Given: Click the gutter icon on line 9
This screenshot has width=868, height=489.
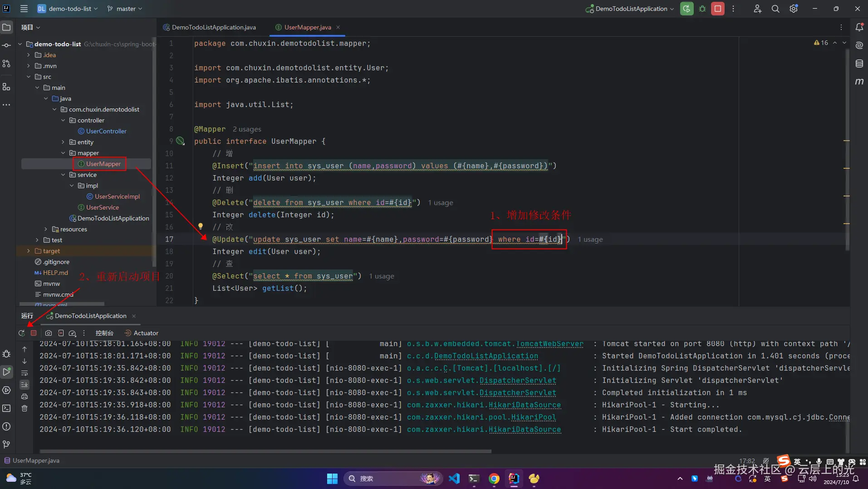Looking at the screenshot, I should tap(180, 141).
